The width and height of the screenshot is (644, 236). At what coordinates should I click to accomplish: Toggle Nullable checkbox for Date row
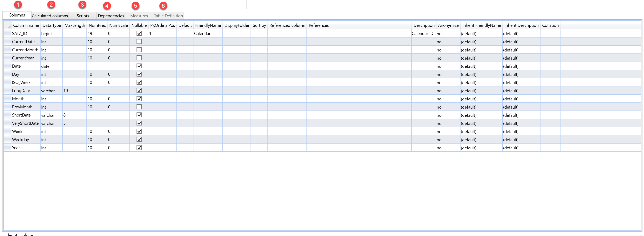[139, 66]
